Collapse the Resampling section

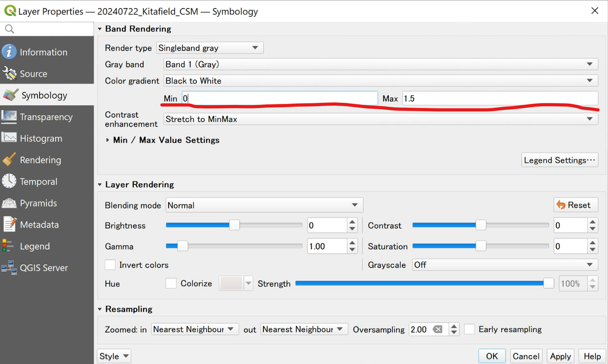100,309
